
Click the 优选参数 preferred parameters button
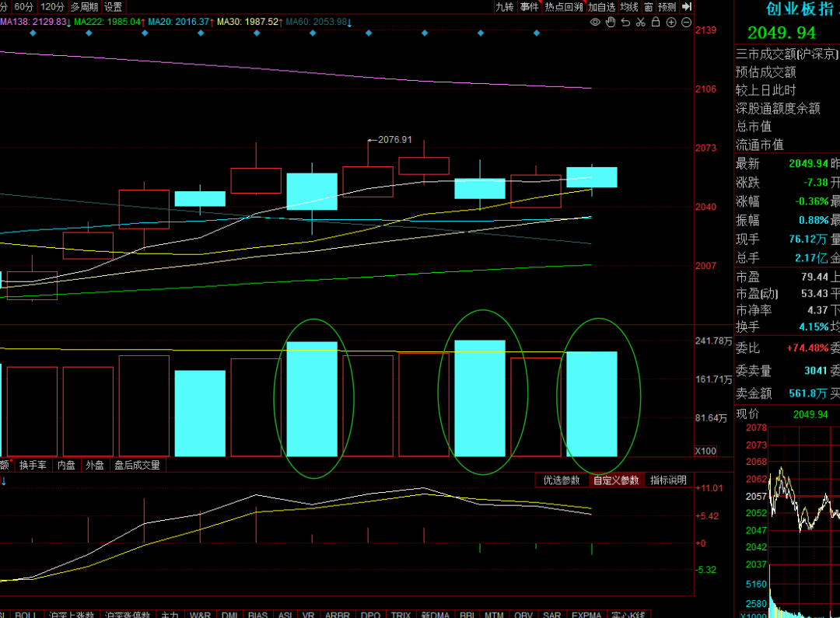click(562, 480)
